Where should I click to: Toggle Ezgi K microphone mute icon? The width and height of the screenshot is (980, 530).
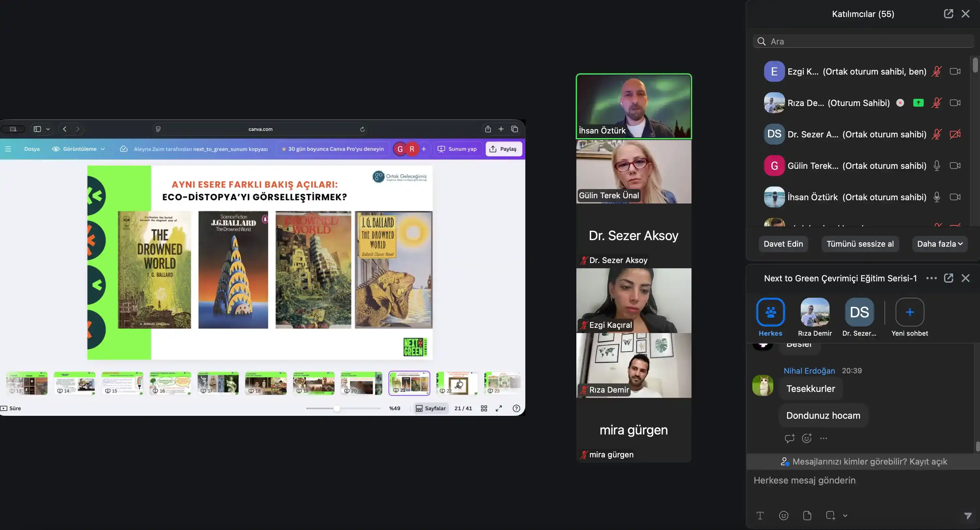click(936, 72)
